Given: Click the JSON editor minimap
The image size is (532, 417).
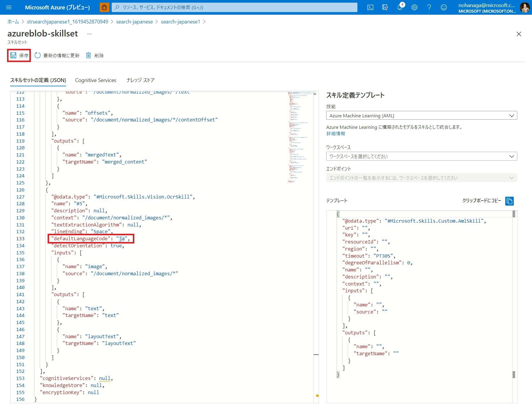Looking at the screenshot, I should (x=300, y=137).
